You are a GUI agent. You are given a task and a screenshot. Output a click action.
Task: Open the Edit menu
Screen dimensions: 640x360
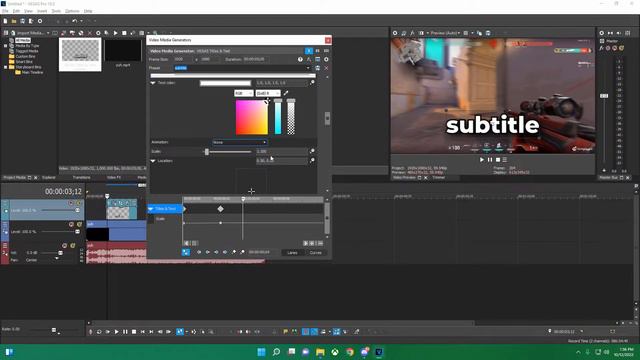[x=16, y=11]
